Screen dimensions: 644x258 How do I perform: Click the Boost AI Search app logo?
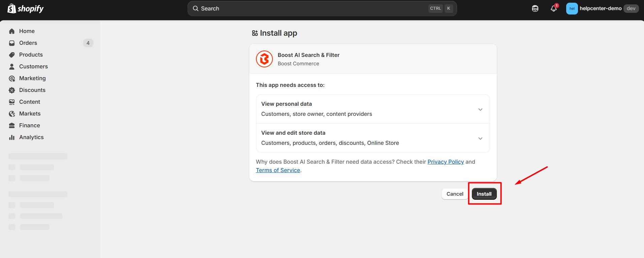(x=264, y=59)
